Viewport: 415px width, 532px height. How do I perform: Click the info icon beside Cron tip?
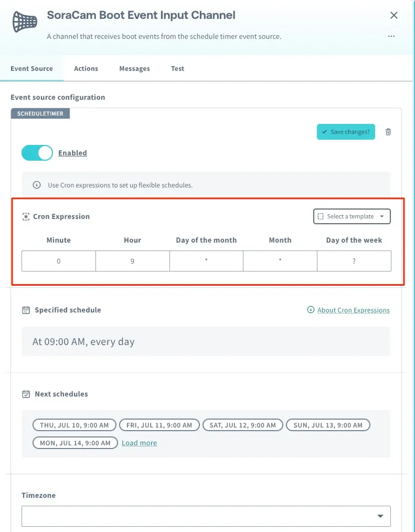pos(37,185)
